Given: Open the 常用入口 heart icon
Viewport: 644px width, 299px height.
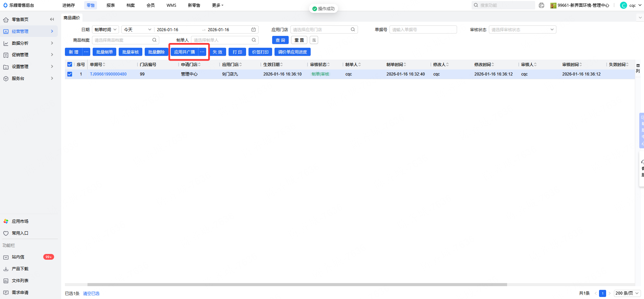Looking at the screenshot, I should pyautogui.click(x=6, y=233).
